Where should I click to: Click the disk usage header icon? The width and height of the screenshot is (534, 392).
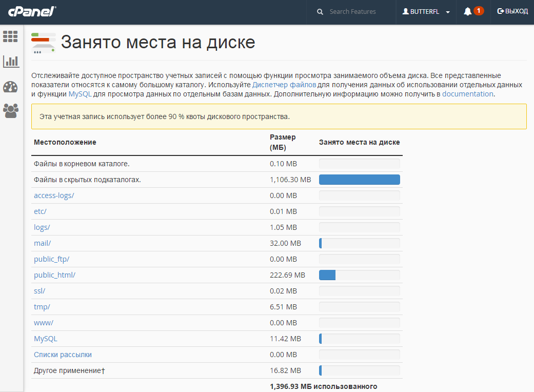coord(44,43)
